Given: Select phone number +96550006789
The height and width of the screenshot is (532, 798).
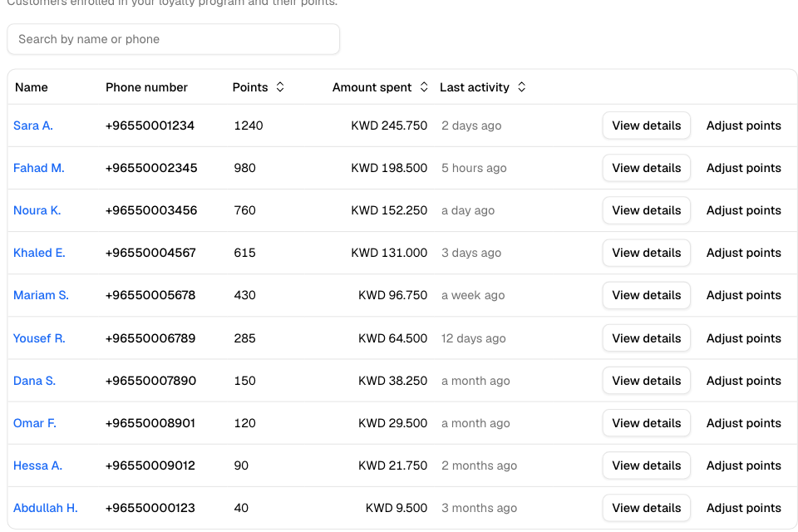Looking at the screenshot, I should [x=150, y=338].
